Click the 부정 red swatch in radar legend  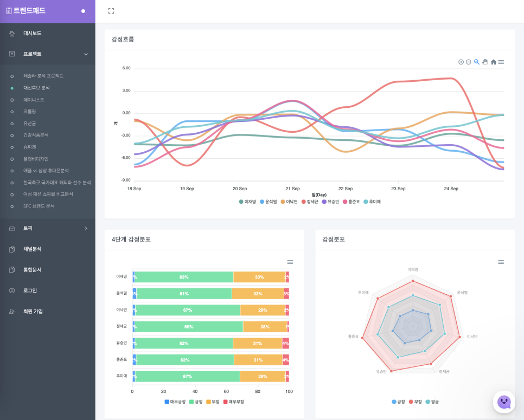pos(411,402)
